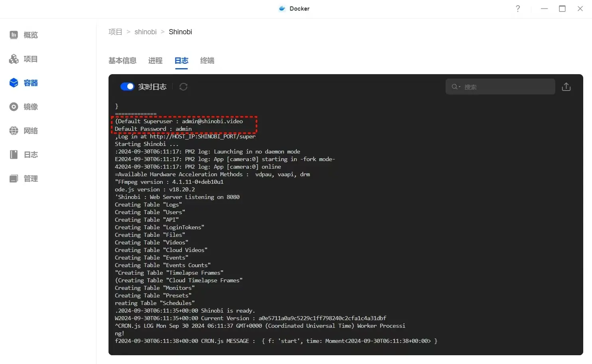Image resolution: width=592 pixels, height=364 pixels.
Task: Maximize the Docker window
Action: (562, 9)
